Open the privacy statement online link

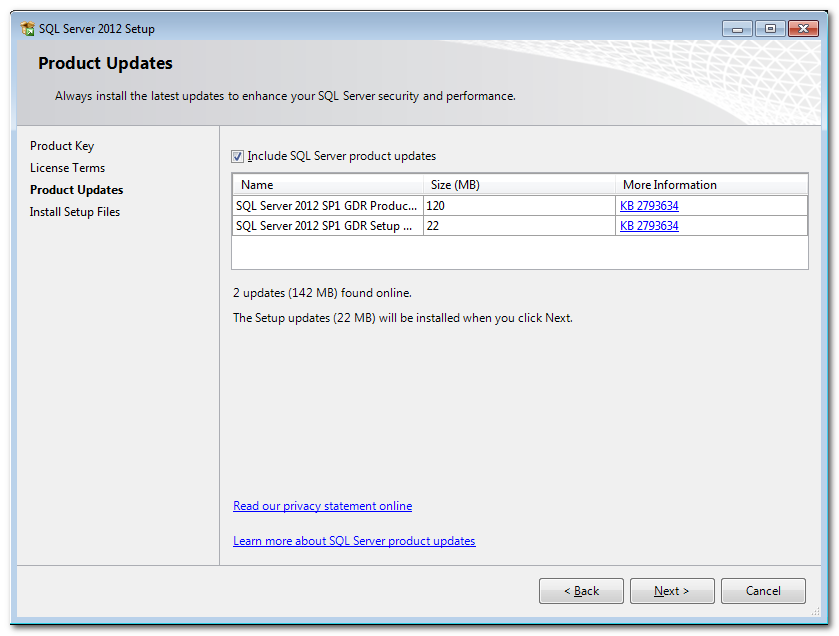322,506
